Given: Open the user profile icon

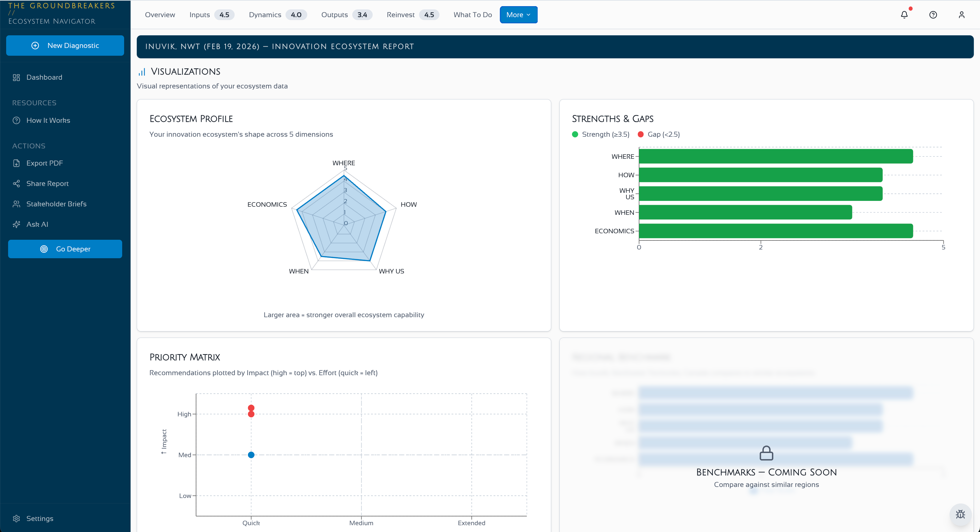Looking at the screenshot, I should point(961,15).
